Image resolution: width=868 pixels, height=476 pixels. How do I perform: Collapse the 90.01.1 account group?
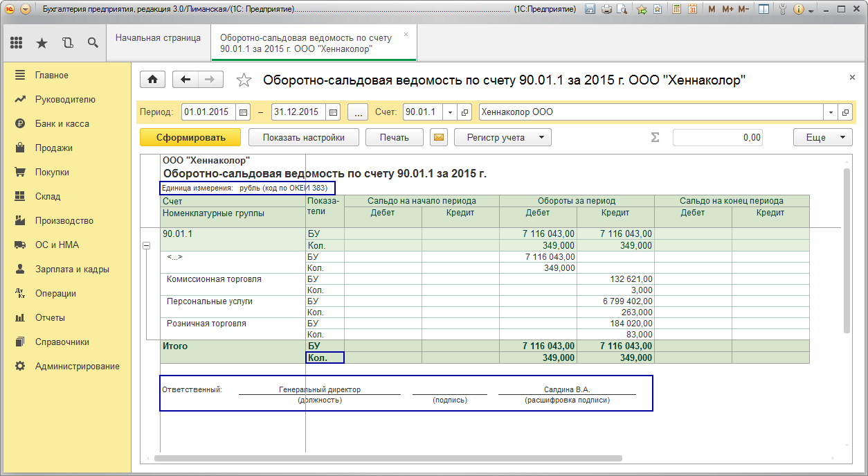(146, 246)
